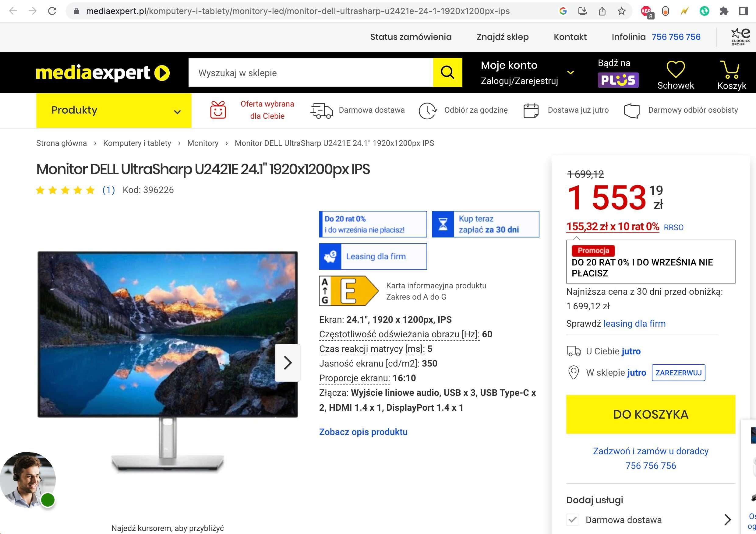
Task: Open Kup teraz zapłać za 30 dni banner
Action: (x=485, y=224)
